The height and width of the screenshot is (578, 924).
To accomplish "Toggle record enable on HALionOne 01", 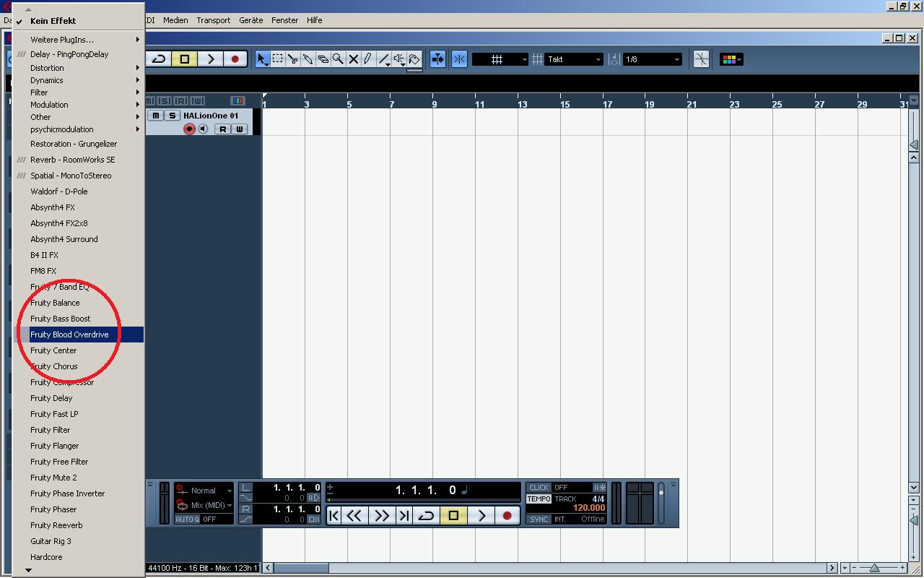I will click(189, 129).
